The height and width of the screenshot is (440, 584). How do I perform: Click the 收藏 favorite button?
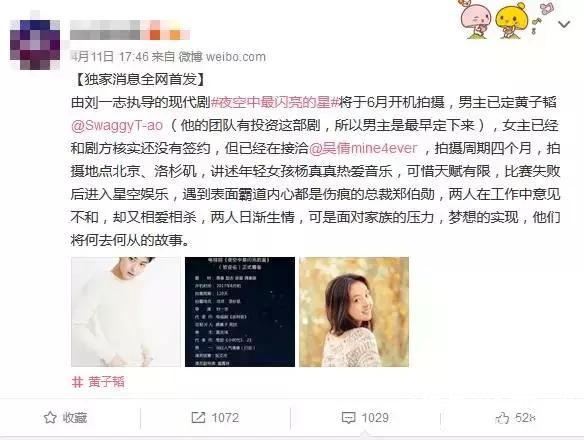[66, 418]
